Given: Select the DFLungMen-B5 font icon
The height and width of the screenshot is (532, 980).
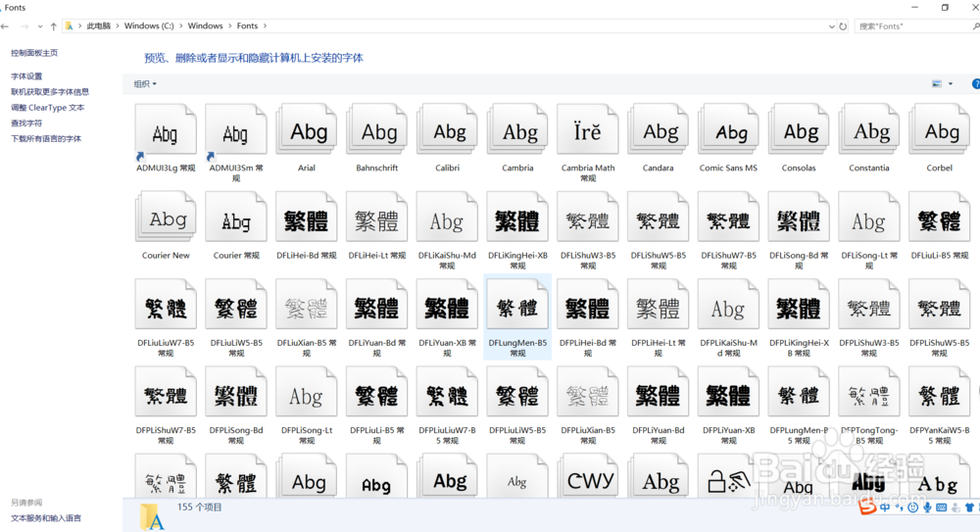Looking at the screenshot, I should (517, 305).
